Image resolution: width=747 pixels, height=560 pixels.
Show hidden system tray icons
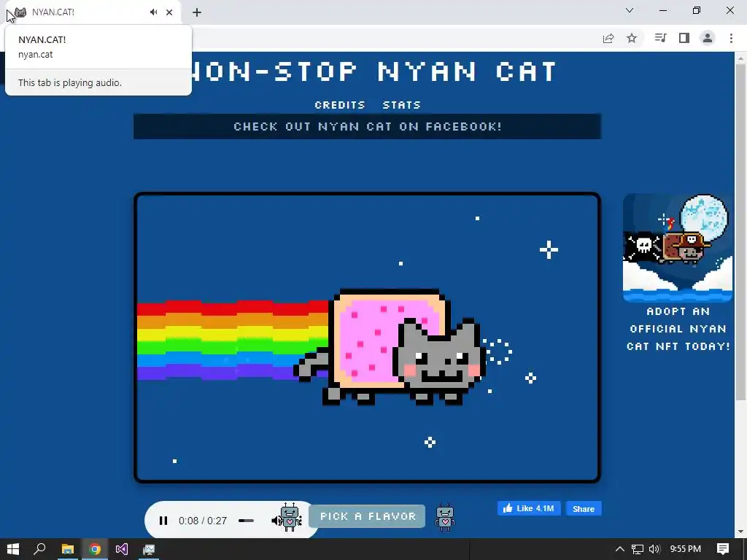pos(620,549)
